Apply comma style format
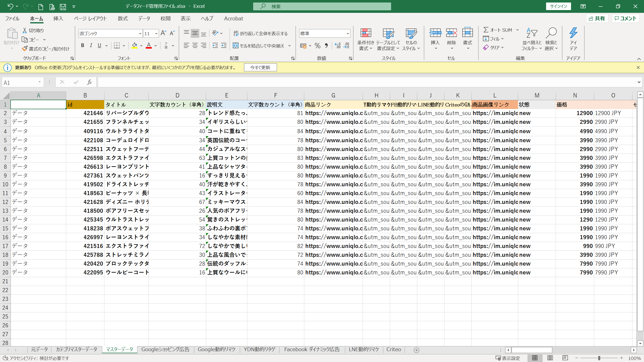The height and width of the screenshot is (362, 644). (326, 46)
